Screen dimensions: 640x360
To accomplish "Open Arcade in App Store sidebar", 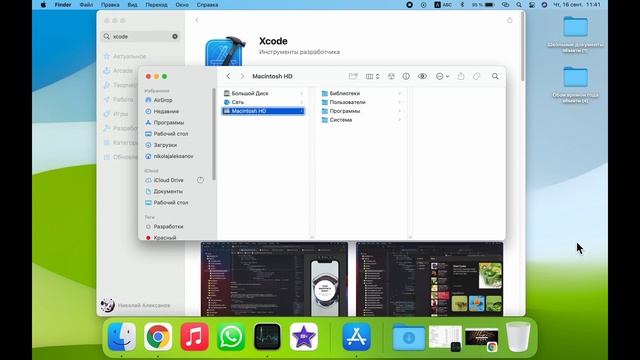I will point(118,71).
